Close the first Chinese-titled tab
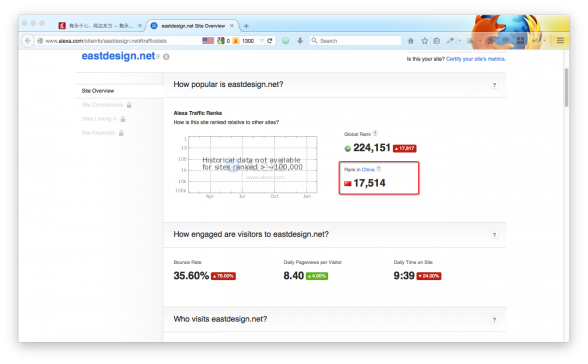Image resolution: width=588 pixels, height=364 pixels. click(140, 25)
